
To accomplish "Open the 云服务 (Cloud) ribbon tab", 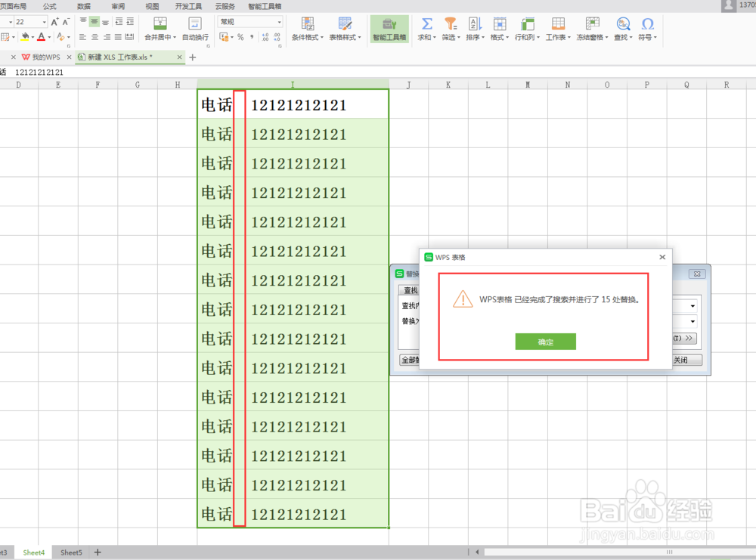I will 225,6.
